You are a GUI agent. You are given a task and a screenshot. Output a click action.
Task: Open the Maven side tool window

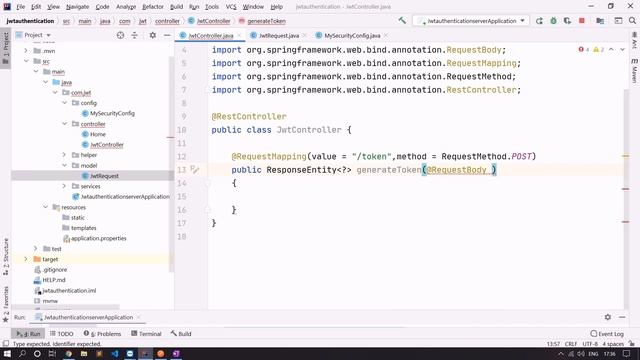tap(635, 70)
